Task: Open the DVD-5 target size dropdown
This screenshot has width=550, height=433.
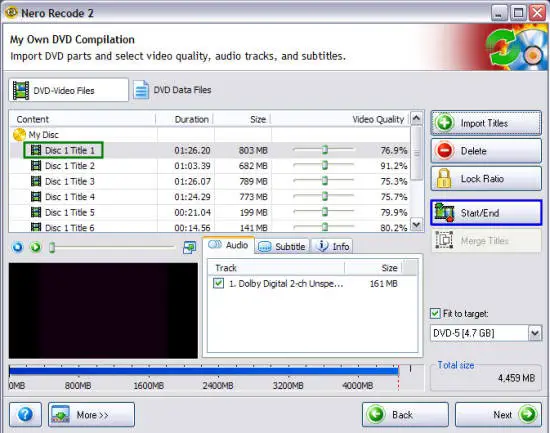Action: 535,333
